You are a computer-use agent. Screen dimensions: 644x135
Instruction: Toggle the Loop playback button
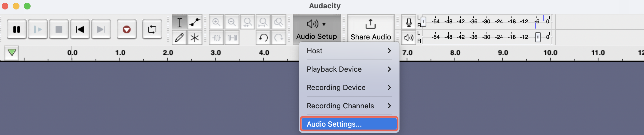click(x=152, y=29)
